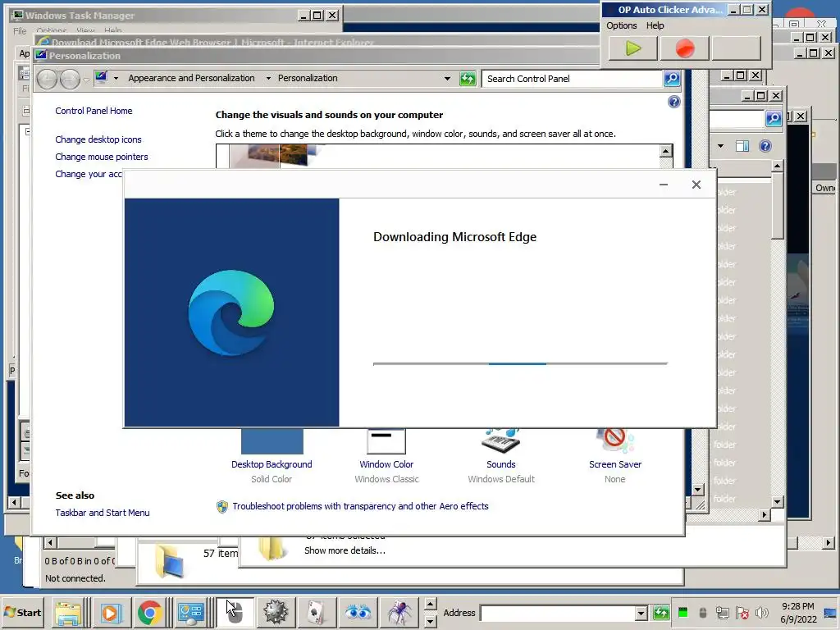Image resolution: width=840 pixels, height=630 pixels.
Task: Click the Appearance and Personalization breadcrumb
Action: coord(191,78)
